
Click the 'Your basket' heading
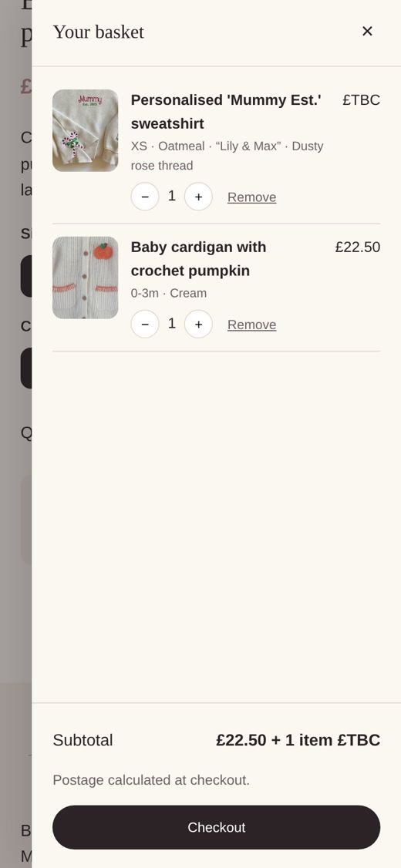[99, 32]
